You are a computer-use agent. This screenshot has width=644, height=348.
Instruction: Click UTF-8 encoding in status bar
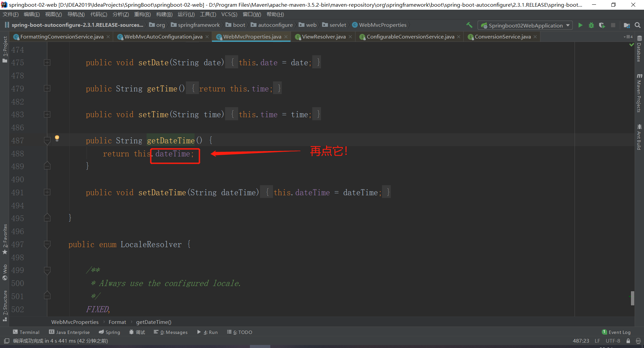(613, 341)
